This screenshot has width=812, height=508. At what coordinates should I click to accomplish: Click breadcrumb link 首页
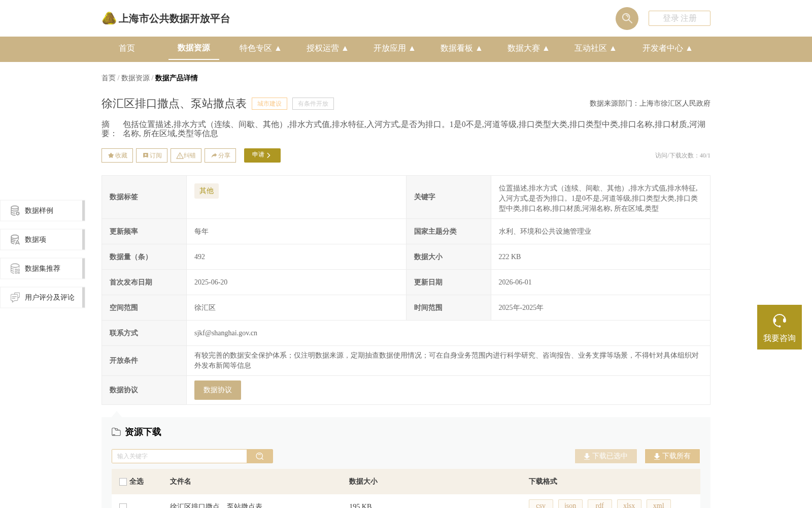pyautogui.click(x=109, y=78)
